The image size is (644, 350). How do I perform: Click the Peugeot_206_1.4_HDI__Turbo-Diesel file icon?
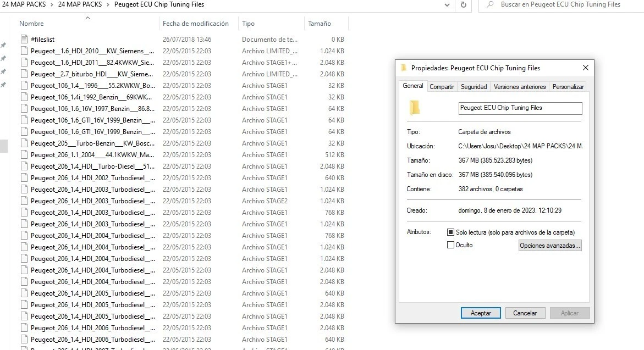(x=24, y=166)
